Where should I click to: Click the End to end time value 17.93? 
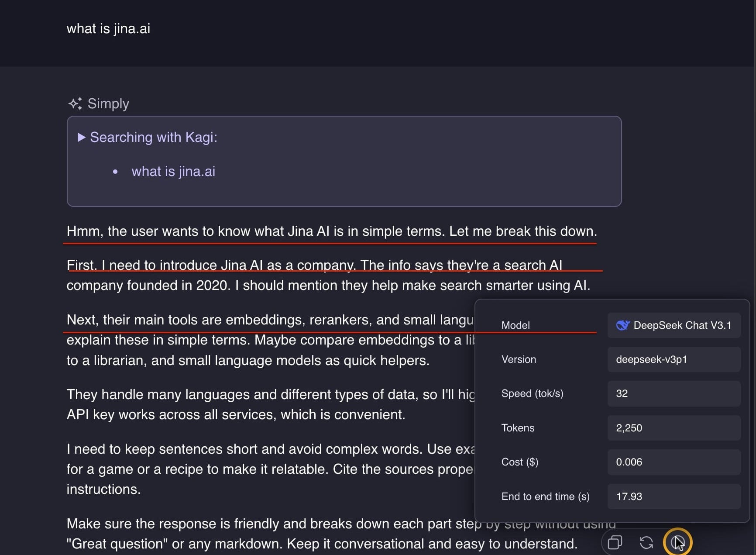pos(629,496)
